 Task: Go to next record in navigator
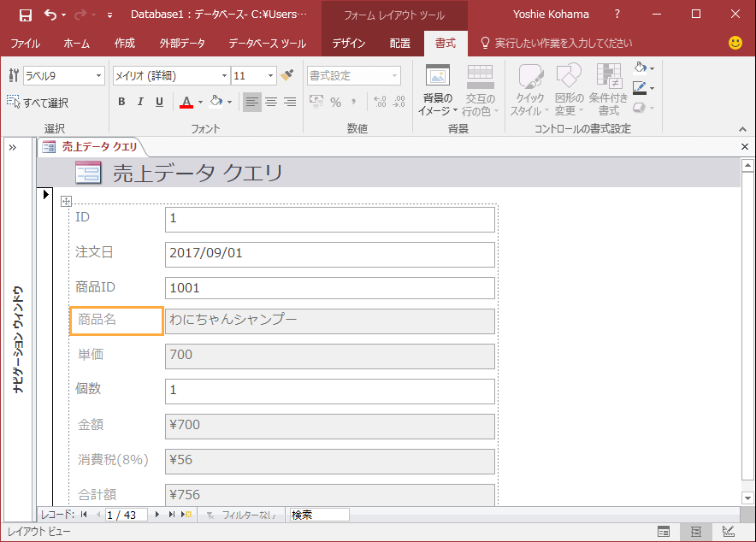(x=157, y=515)
